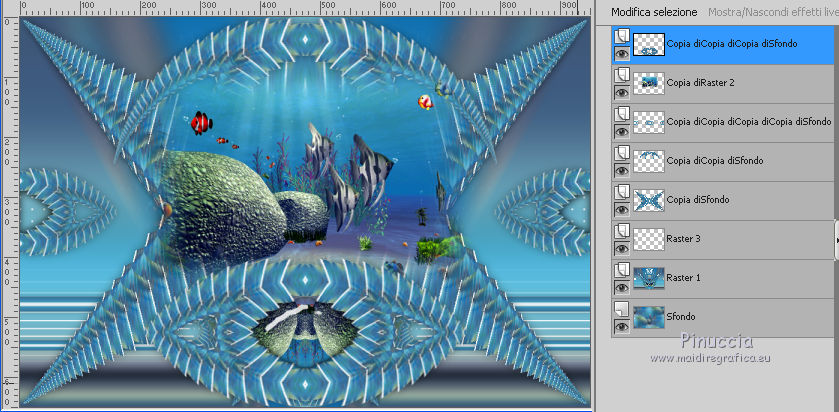
Task: Click the greyed "Mostra/Nascondi effetti live" option
Action: [773, 12]
